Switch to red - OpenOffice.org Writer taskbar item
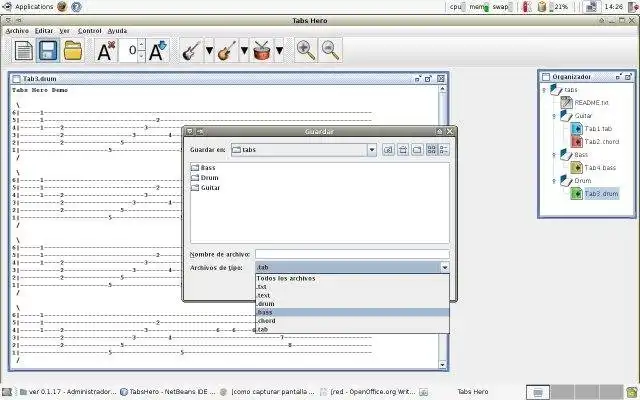640x400 pixels. coord(369,392)
